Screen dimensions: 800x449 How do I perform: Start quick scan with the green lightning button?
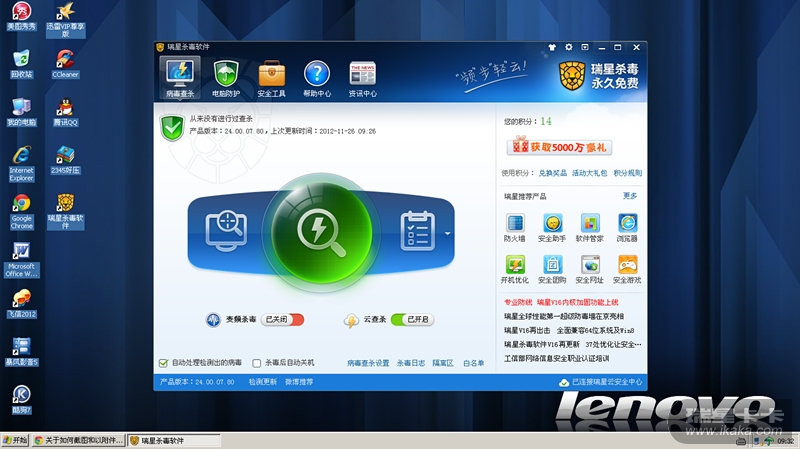(321, 232)
